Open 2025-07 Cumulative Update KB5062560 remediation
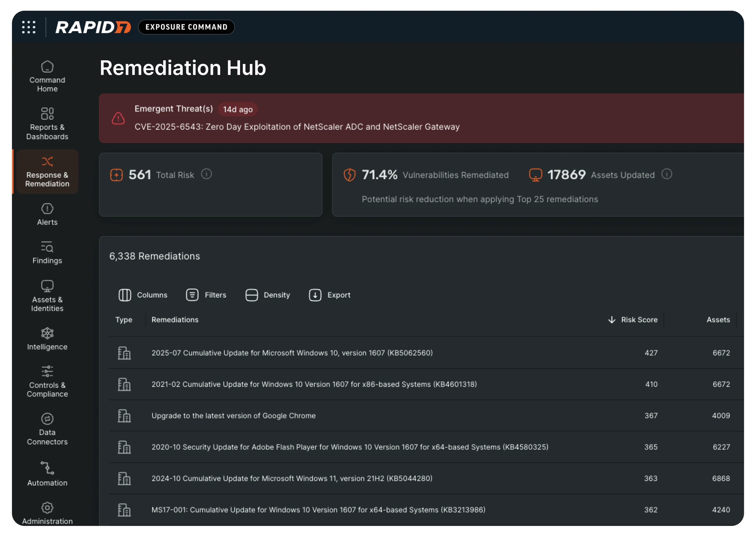756x536 pixels. point(292,353)
